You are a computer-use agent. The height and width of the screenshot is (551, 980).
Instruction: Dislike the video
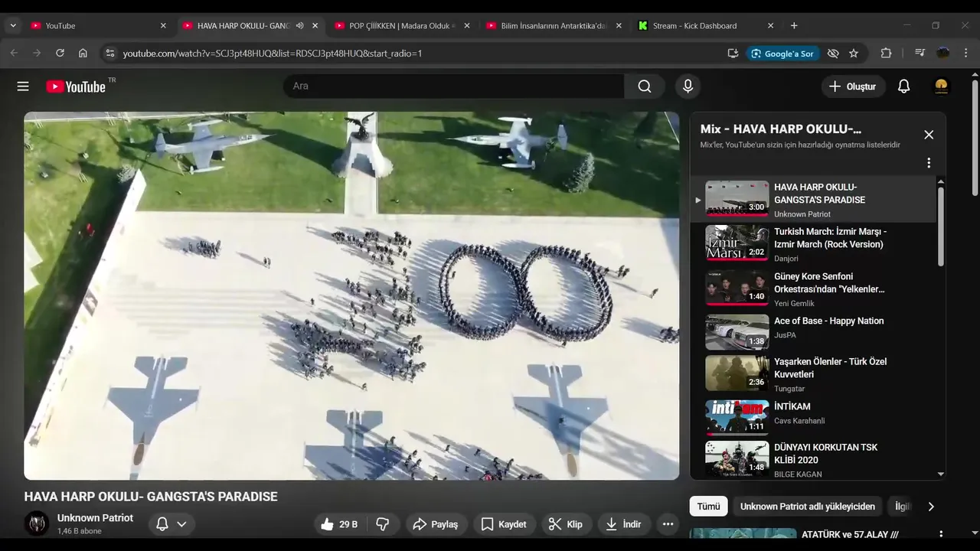pos(383,524)
